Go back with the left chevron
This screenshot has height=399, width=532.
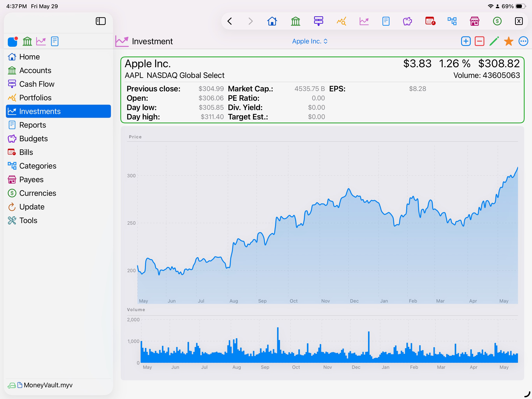(x=230, y=21)
